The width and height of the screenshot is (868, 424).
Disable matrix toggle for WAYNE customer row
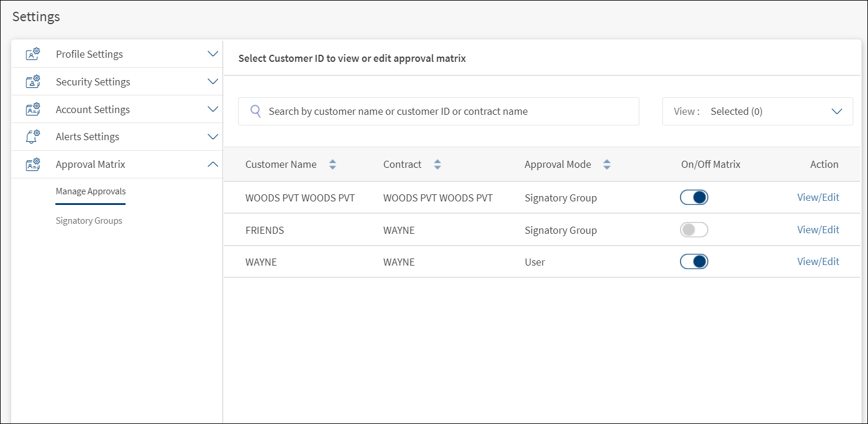(694, 261)
